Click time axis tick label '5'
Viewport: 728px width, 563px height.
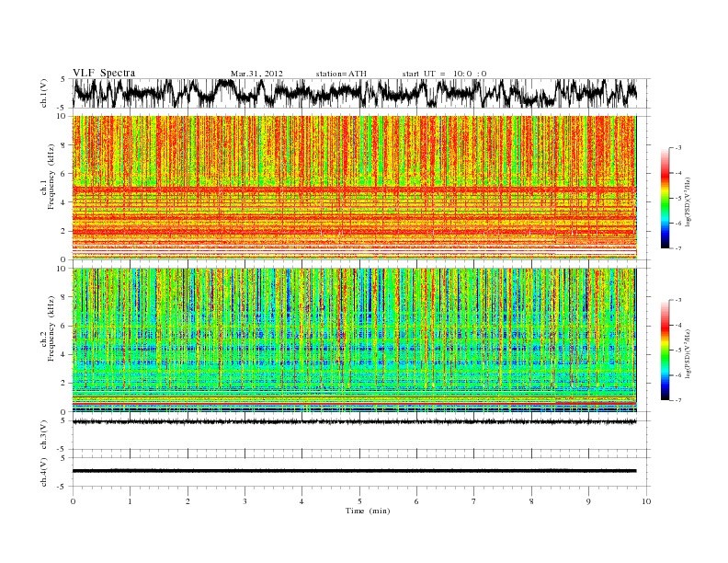coord(359,501)
